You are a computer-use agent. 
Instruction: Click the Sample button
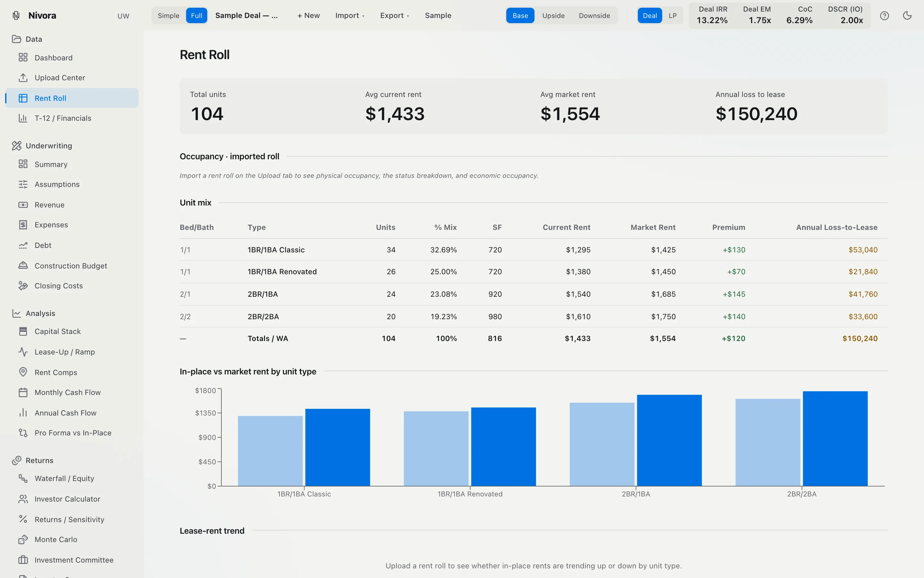438,16
